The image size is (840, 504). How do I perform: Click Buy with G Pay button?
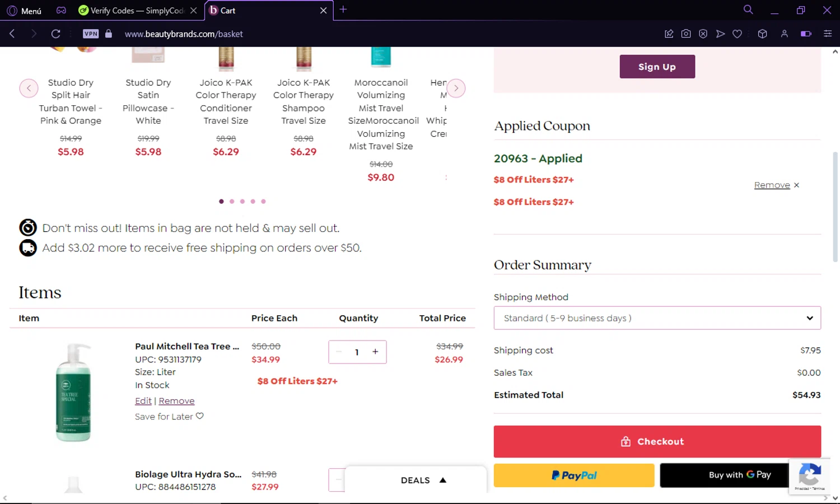(x=725, y=475)
